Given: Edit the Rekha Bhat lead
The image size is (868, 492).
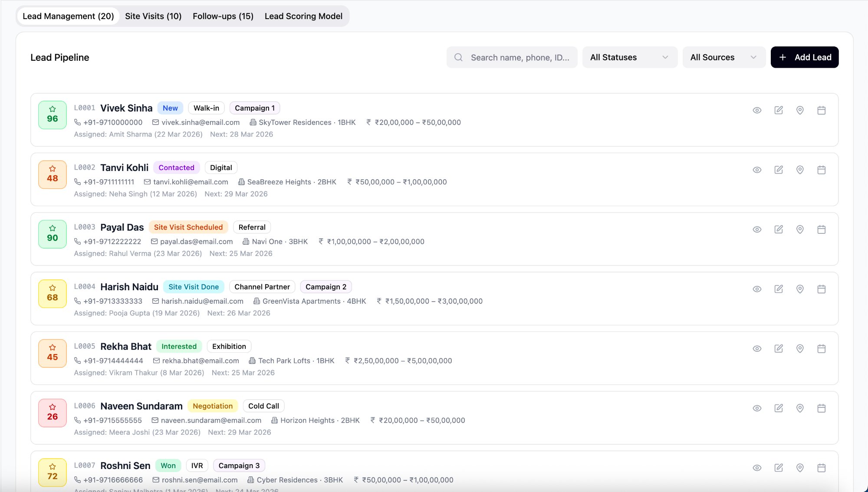Looking at the screenshot, I should pos(779,348).
